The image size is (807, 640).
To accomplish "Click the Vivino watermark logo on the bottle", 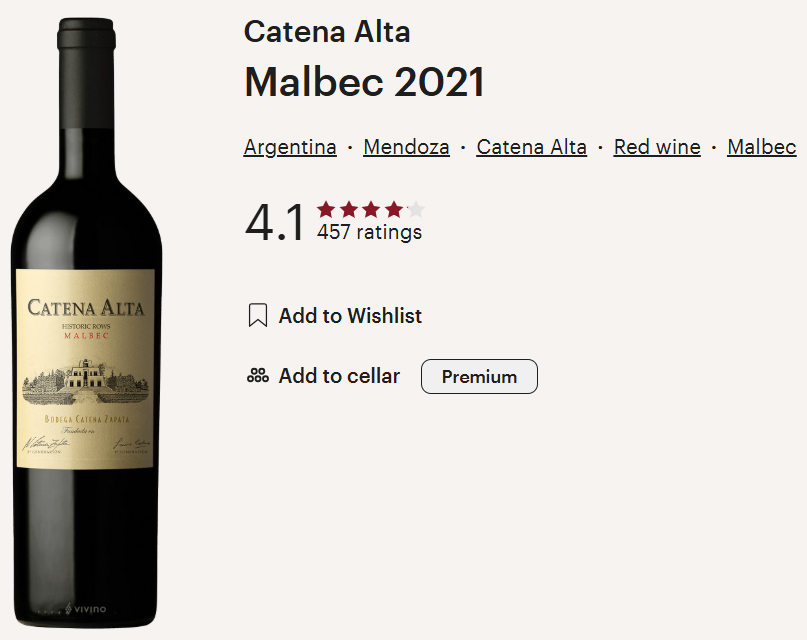I will (x=85, y=609).
